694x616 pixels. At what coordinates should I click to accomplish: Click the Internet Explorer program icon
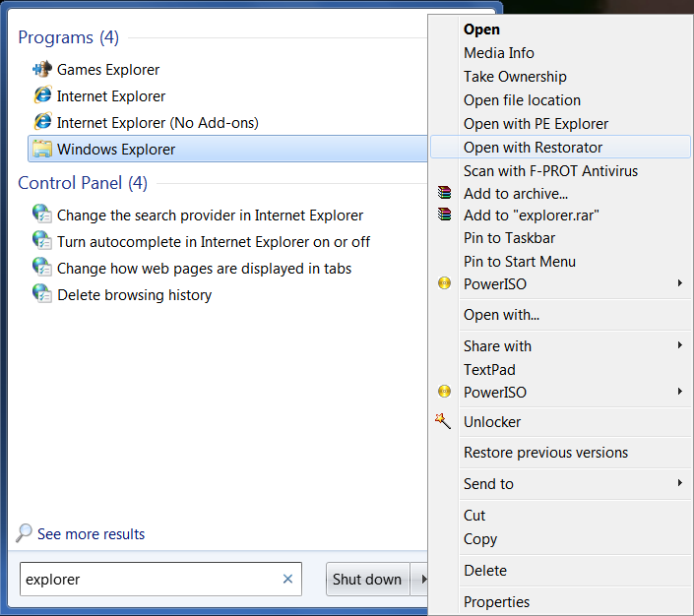coord(42,95)
